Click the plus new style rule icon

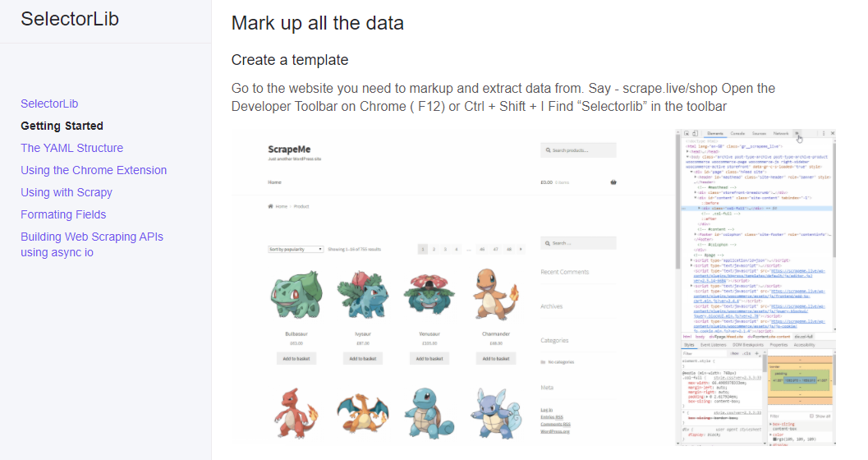tap(757, 353)
